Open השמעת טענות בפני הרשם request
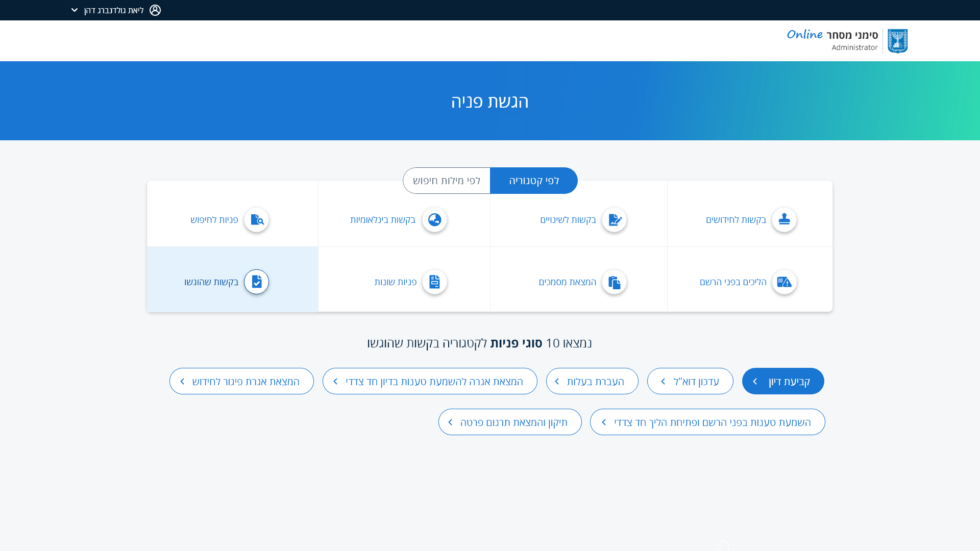 coord(707,422)
